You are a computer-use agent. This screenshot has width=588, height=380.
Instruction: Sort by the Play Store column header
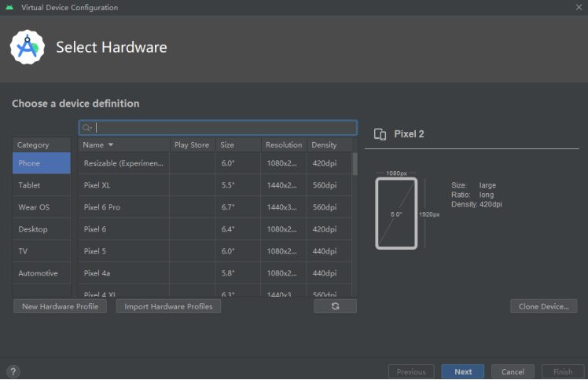tap(192, 145)
